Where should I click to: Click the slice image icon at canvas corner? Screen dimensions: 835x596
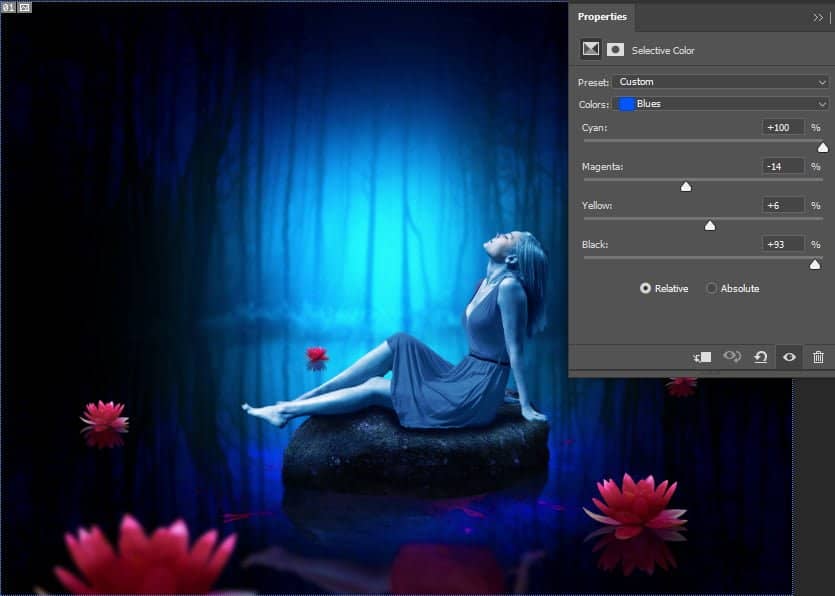pos(25,7)
